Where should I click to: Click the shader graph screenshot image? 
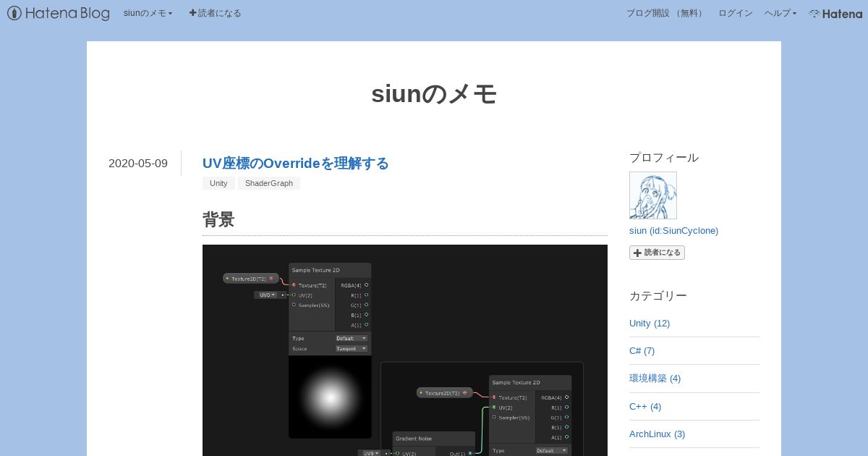pyautogui.click(x=405, y=350)
